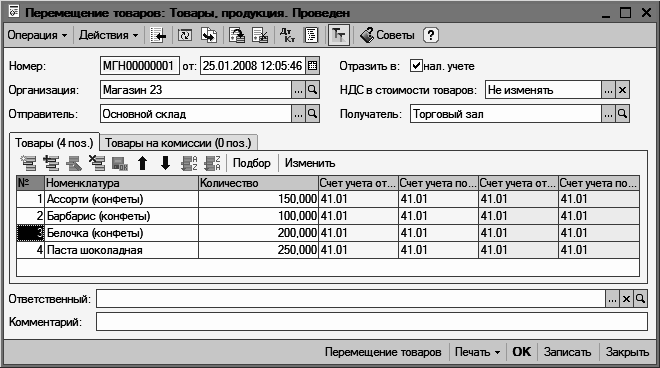Open Организация lookup with magnifier icon

coord(312,90)
